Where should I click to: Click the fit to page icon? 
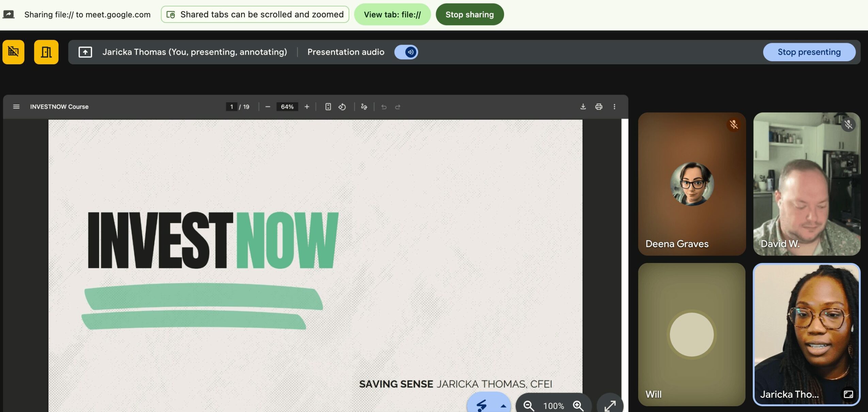[x=328, y=107]
